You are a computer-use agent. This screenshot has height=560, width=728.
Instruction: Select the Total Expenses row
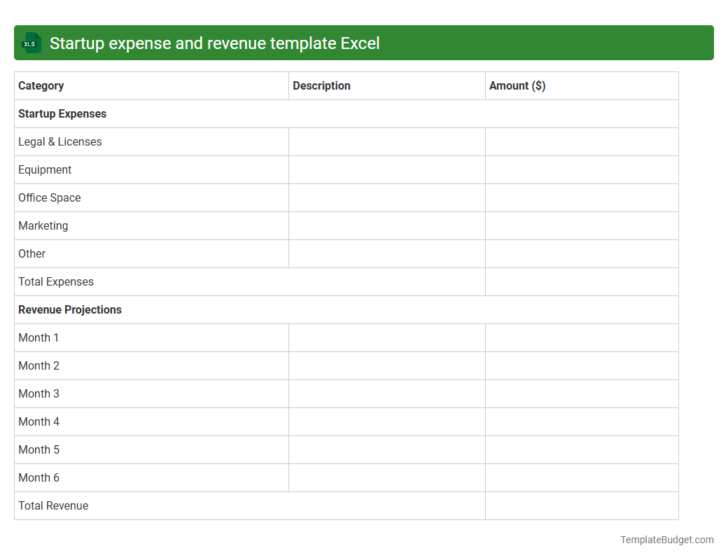(55, 281)
